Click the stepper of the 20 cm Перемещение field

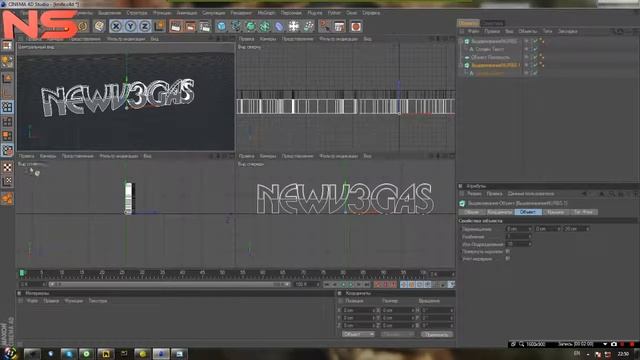point(587,229)
